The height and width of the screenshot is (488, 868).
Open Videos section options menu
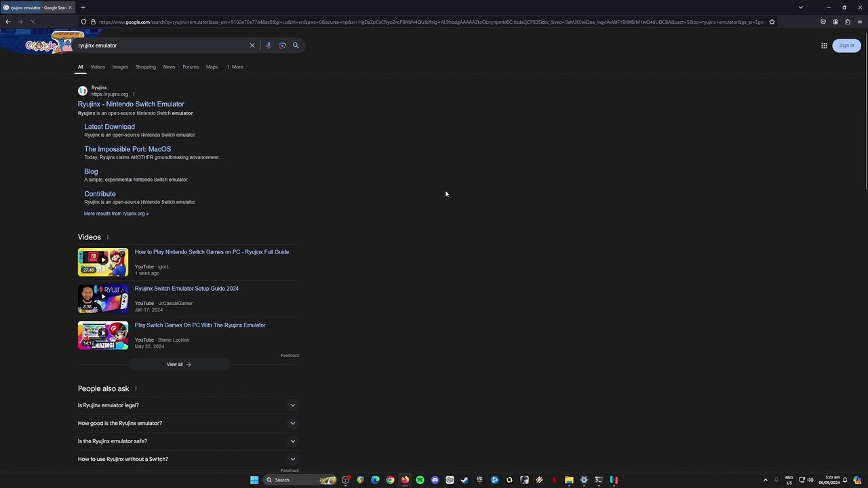(x=107, y=237)
